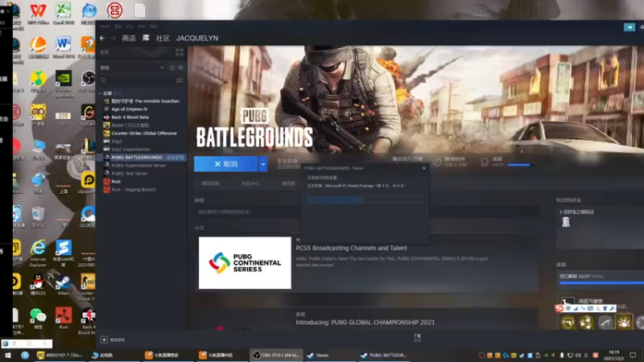This screenshot has width=644, height=362.
Task: Open WeChat desktop icon
Action: point(38,319)
